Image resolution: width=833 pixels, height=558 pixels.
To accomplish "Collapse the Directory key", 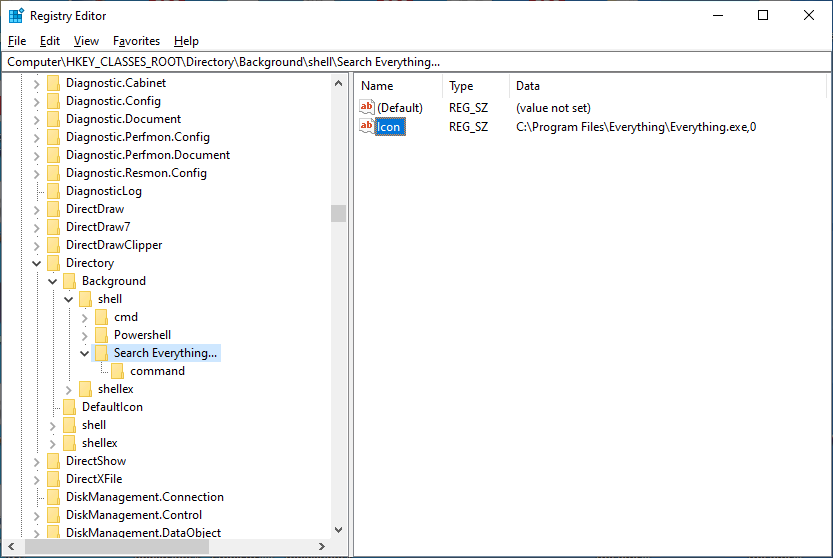I will click(x=36, y=263).
